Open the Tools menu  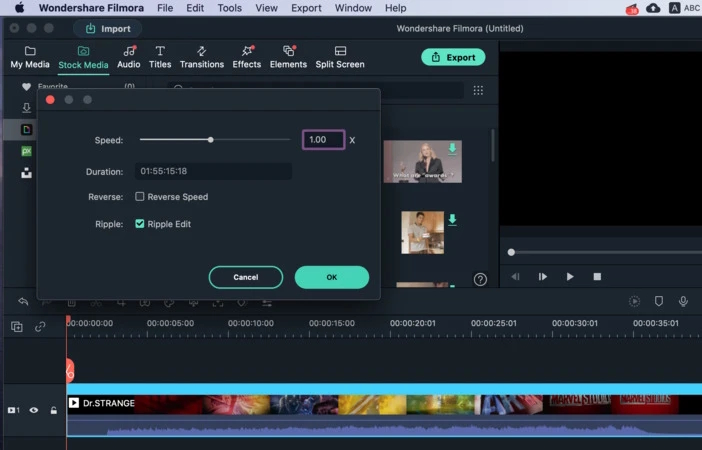click(x=229, y=8)
